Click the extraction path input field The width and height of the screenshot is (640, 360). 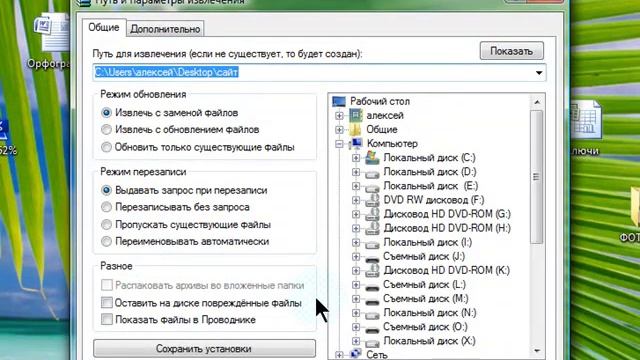(x=319, y=73)
